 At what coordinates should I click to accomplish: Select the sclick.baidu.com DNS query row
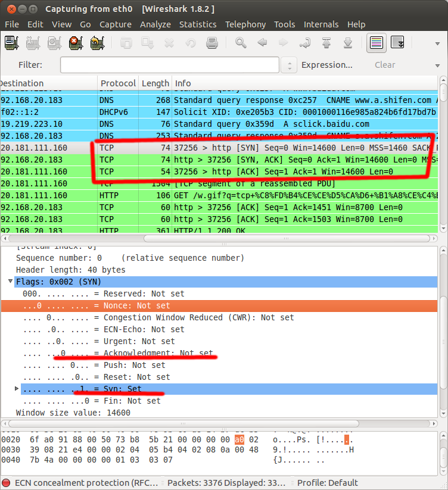coord(219,124)
